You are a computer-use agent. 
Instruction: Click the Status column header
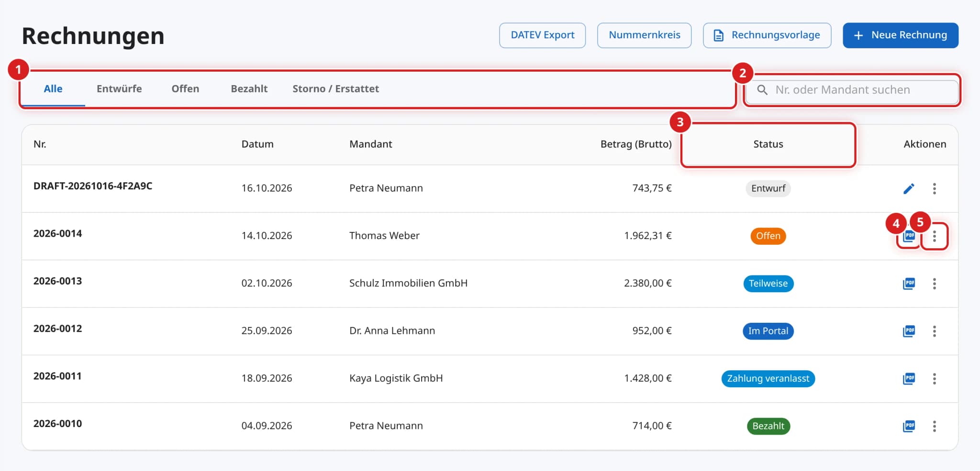click(x=768, y=144)
